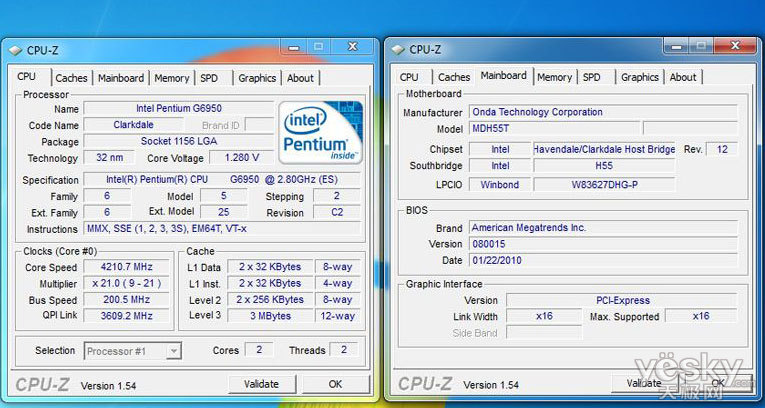Click the chipset Rev. value 12
This screenshot has width=765, height=408.
(722, 149)
